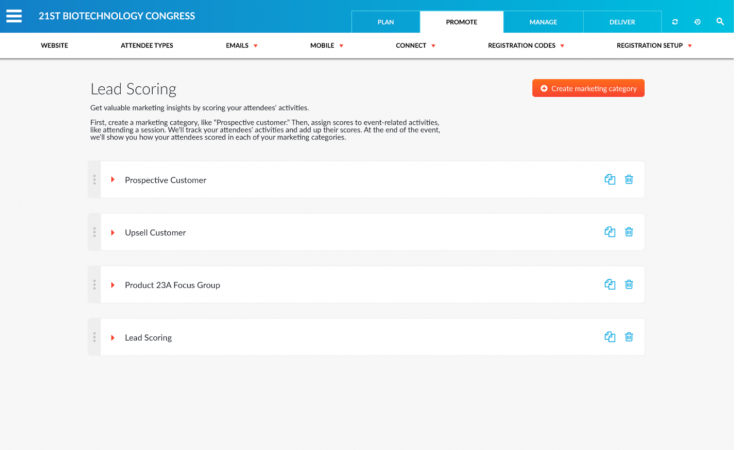The height and width of the screenshot is (450, 737).
Task: Click the search magnifier icon
Action: coord(720,21)
